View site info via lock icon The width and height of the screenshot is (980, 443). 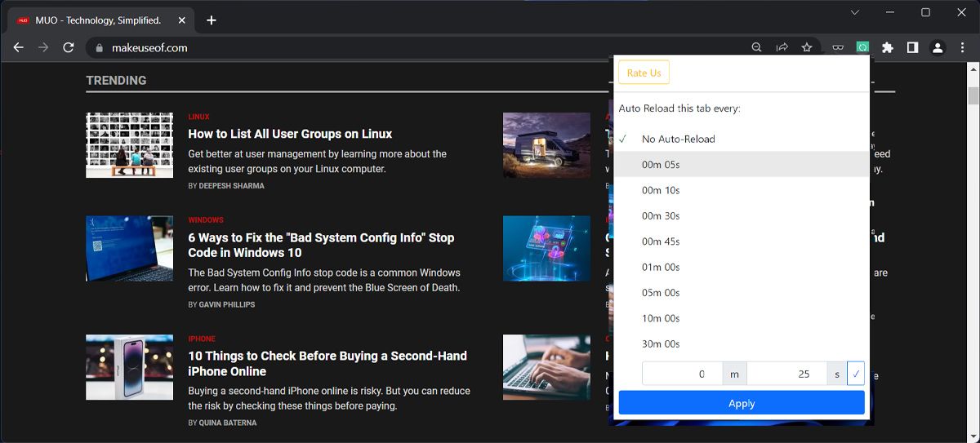click(x=100, y=47)
